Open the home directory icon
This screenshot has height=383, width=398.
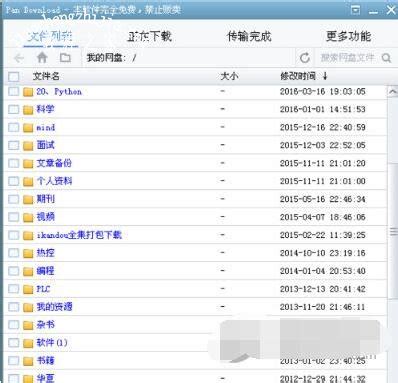(42, 58)
